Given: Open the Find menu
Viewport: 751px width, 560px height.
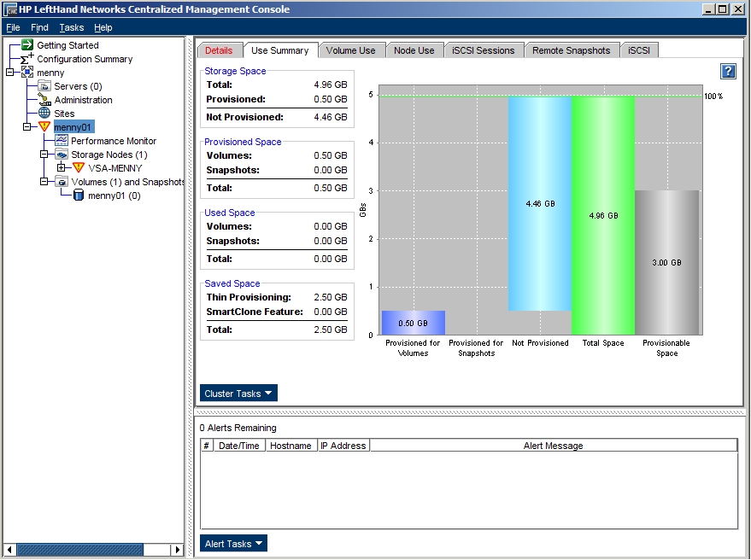Looking at the screenshot, I should click(x=39, y=28).
